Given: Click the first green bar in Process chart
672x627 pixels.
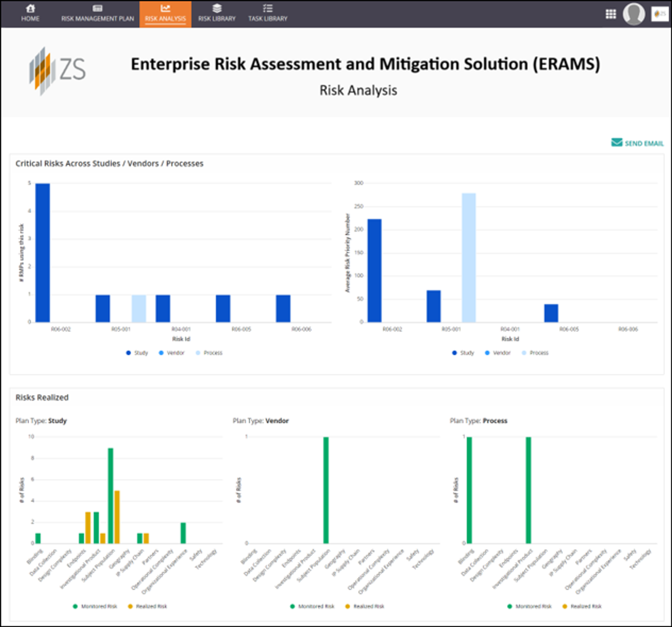Looking at the screenshot, I should (x=470, y=490).
